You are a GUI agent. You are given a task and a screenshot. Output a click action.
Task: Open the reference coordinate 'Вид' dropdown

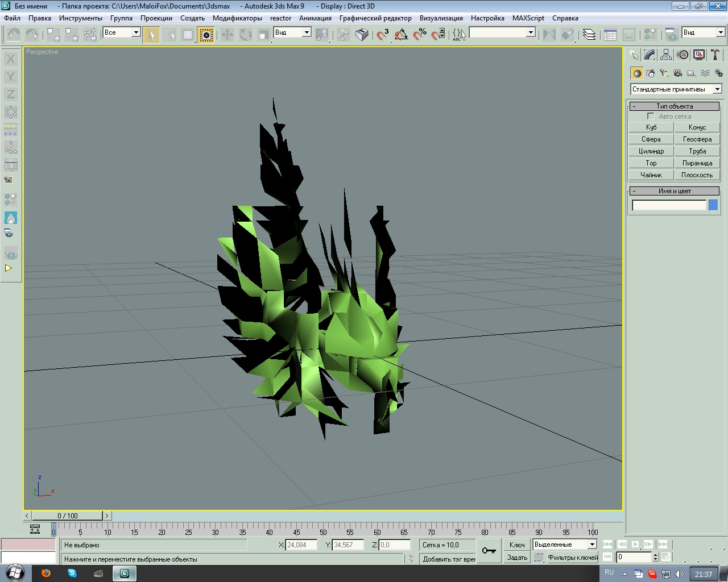click(x=292, y=32)
